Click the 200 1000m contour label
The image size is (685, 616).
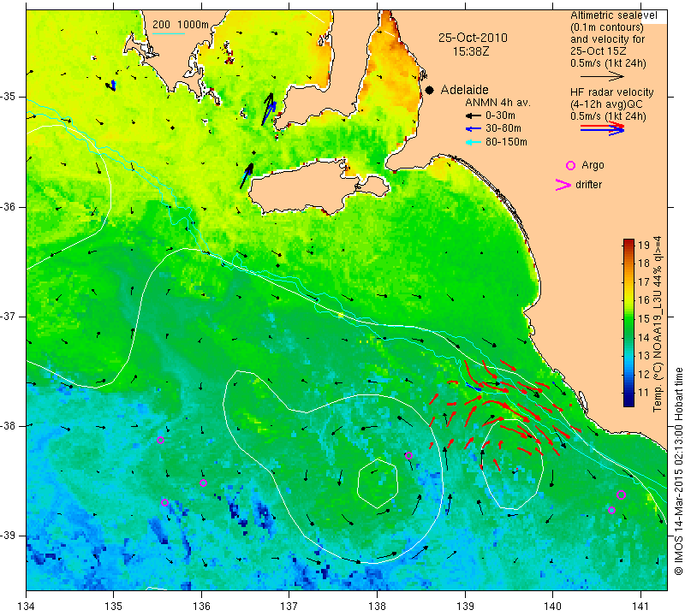point(181,25)
